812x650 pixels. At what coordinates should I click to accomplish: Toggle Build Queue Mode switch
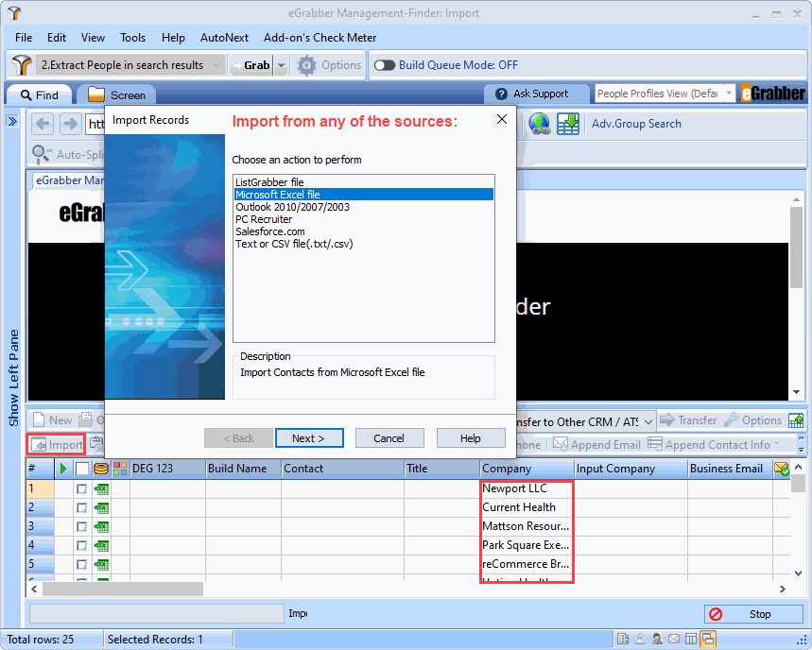[x=385, y=65]
